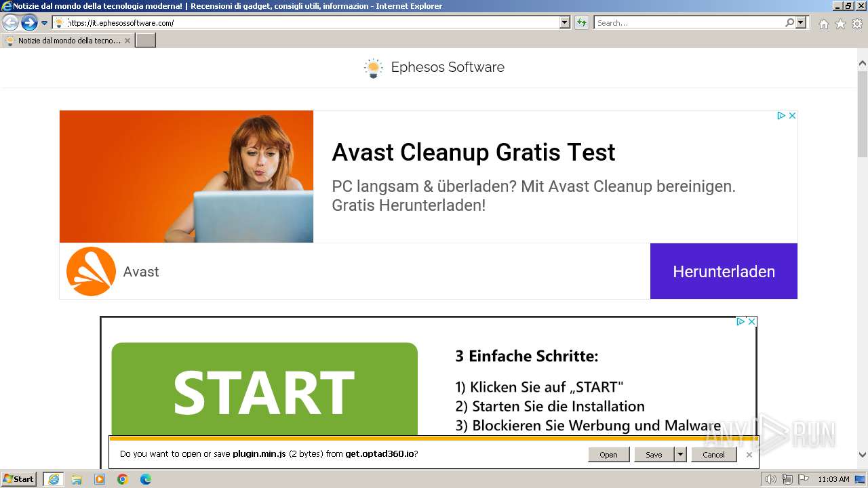The image size is (868, 488).
Task: Dismiss the download notification bar
Action: point(749,455)
